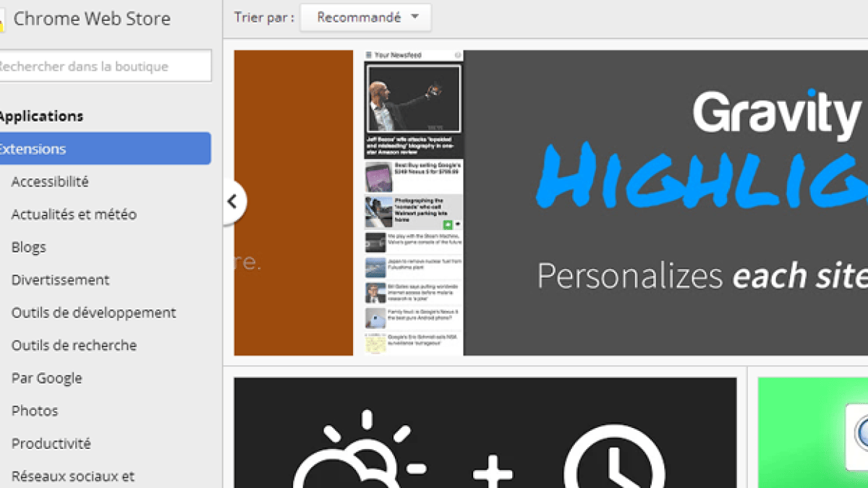Click the Chrome Web Store logo icon
The height and width of the screenshot is (488, 868).
[2, 20]
